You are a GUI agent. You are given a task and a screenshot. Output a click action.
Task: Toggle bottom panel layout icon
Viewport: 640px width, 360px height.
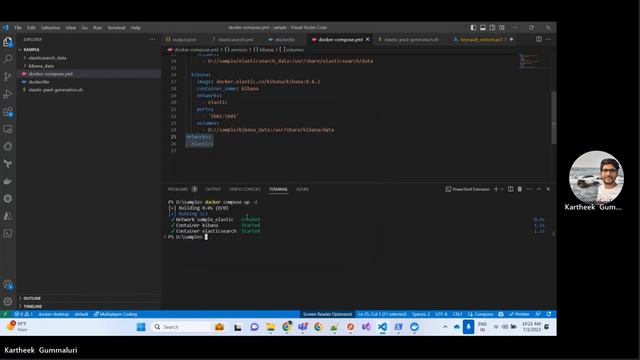(x=483, y=28)
